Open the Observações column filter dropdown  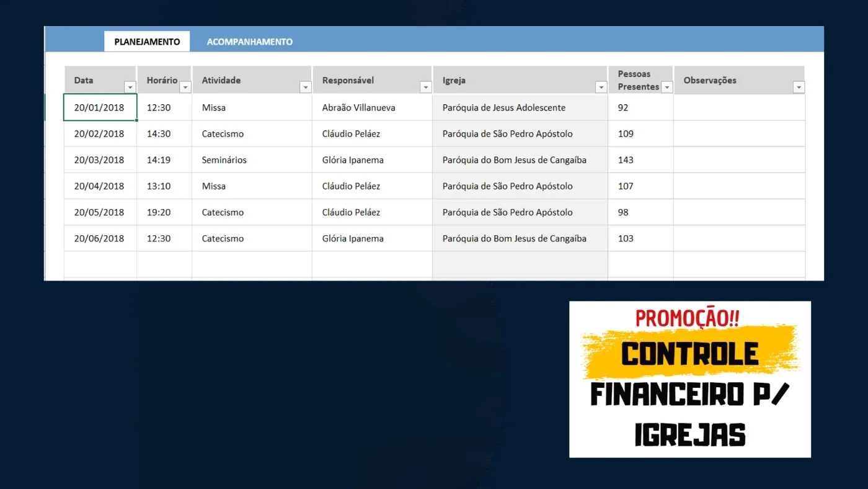pyautogui.click(x=799, y=87)
